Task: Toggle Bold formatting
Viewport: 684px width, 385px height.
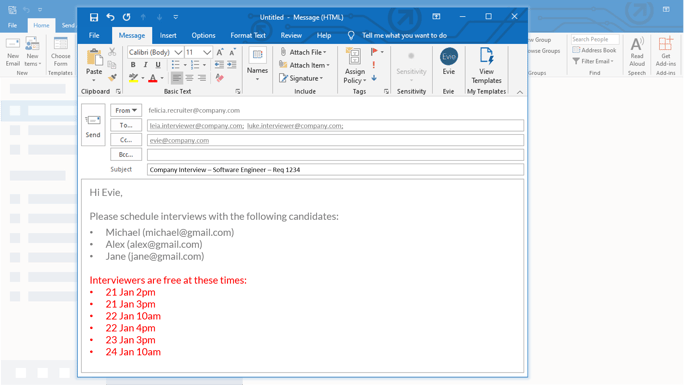Action: point(133,65)
